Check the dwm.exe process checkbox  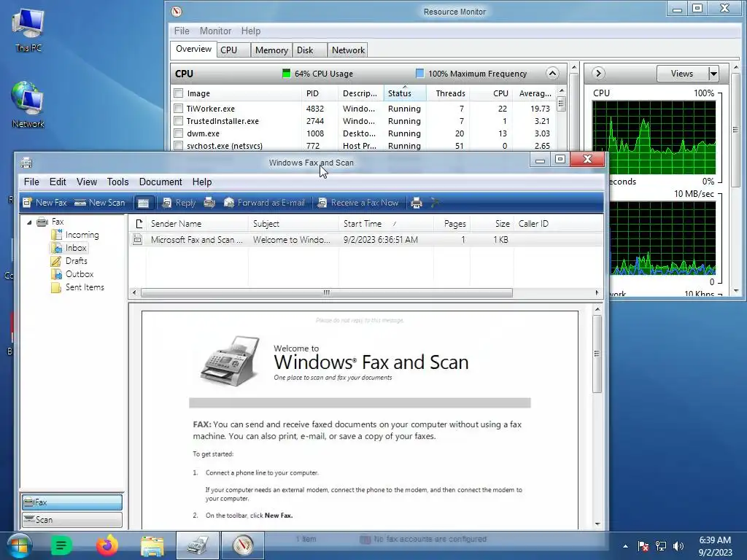click(x=178, y=133)
